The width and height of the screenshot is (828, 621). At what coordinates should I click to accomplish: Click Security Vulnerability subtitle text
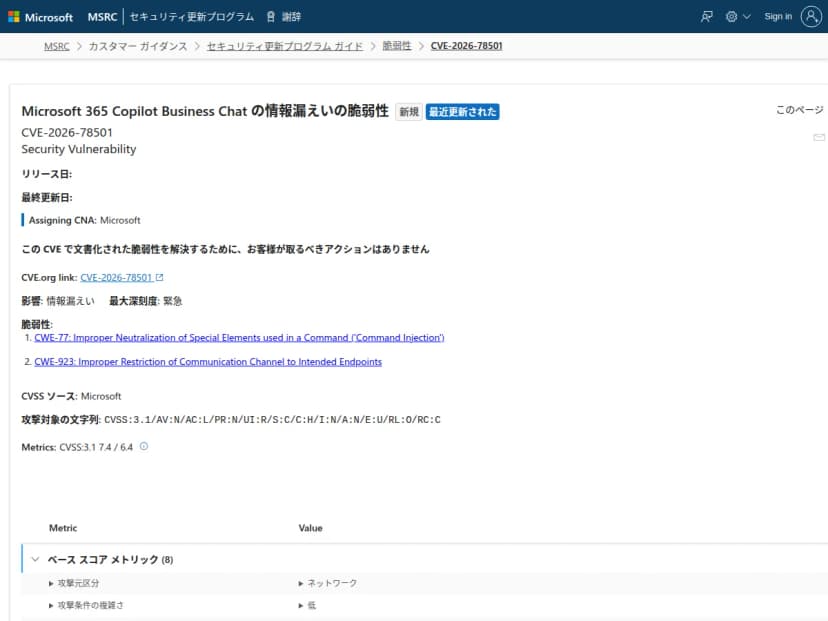[79, 149]
